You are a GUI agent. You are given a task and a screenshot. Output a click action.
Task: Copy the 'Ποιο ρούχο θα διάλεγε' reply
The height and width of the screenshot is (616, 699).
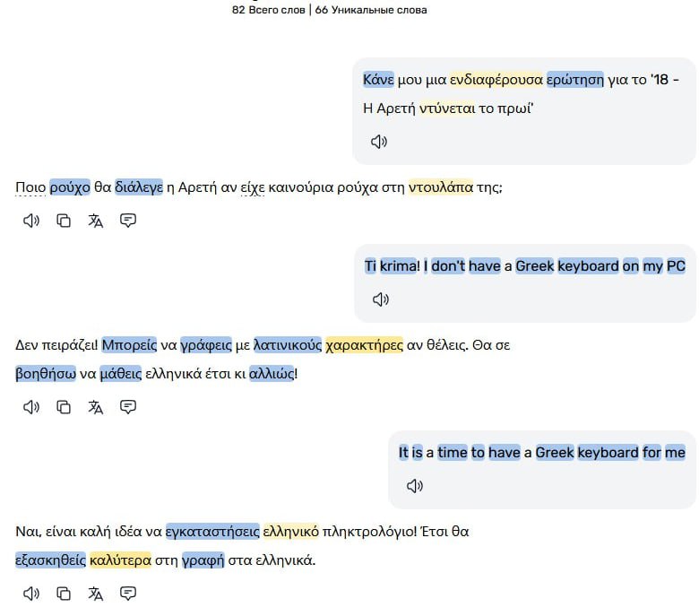coord(64,221)
